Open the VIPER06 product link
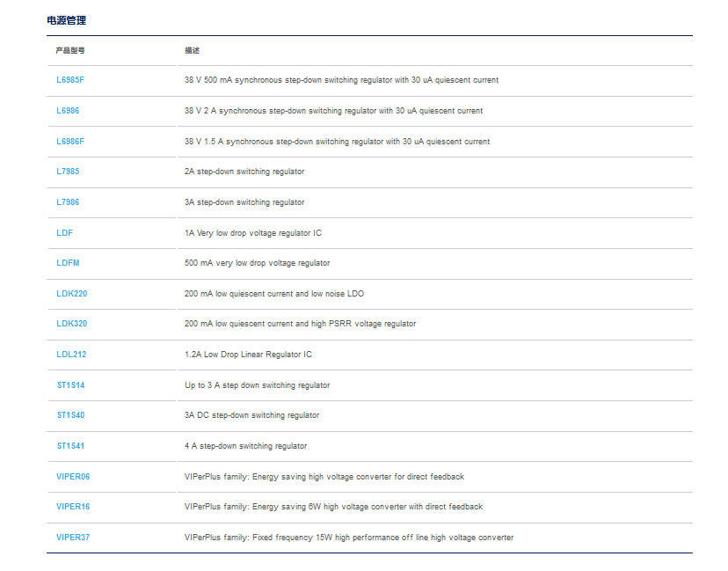728x571 pixels. click(x=73, y=477)
